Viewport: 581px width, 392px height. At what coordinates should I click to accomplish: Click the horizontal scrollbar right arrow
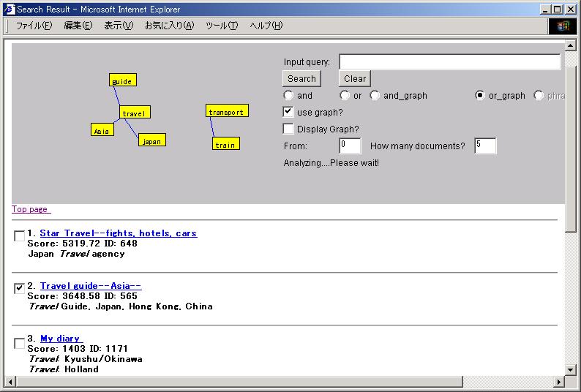[x=559, y=382]
